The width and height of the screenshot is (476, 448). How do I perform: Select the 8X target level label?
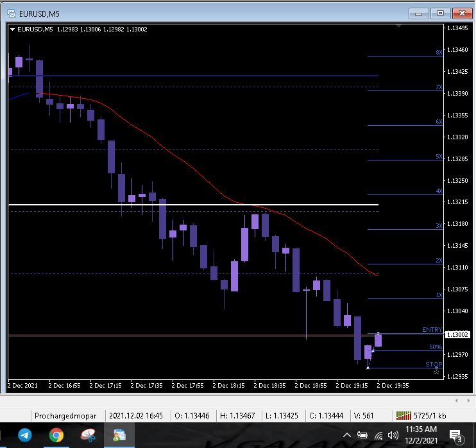[439, 52]
